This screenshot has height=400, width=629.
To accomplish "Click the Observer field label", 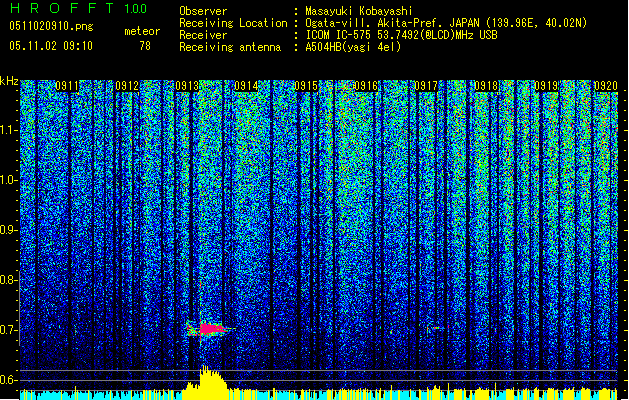I will tap(203, 11).
